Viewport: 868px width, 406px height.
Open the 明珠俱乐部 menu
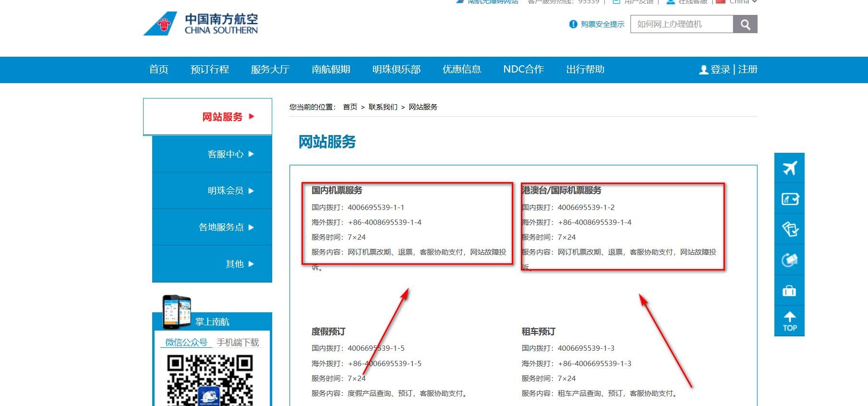coord(397,70)
